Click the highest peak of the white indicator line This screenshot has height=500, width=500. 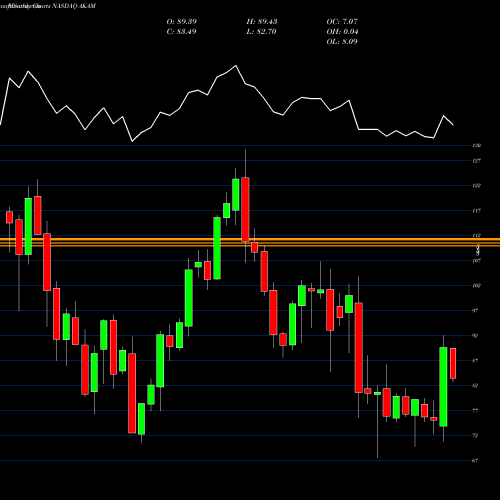click(x=236, y=66)
